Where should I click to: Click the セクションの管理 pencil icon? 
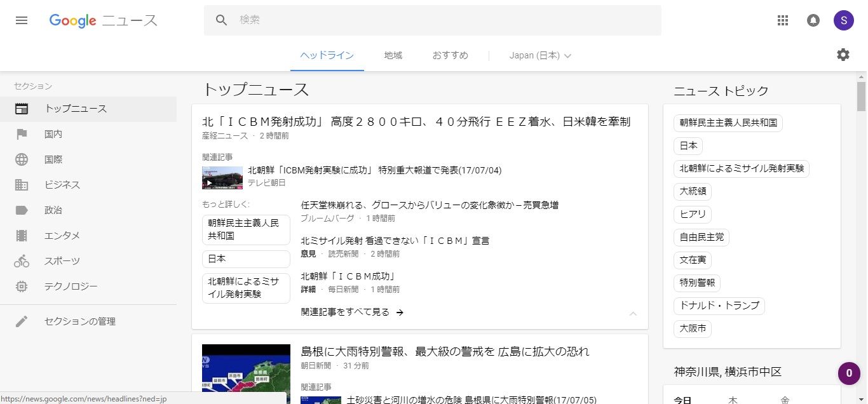point(22,321)
